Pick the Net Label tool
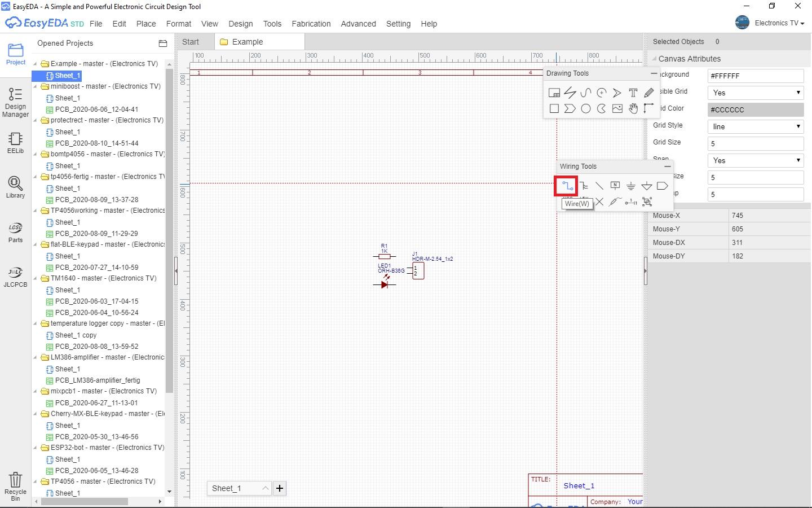 click(615, 186)
